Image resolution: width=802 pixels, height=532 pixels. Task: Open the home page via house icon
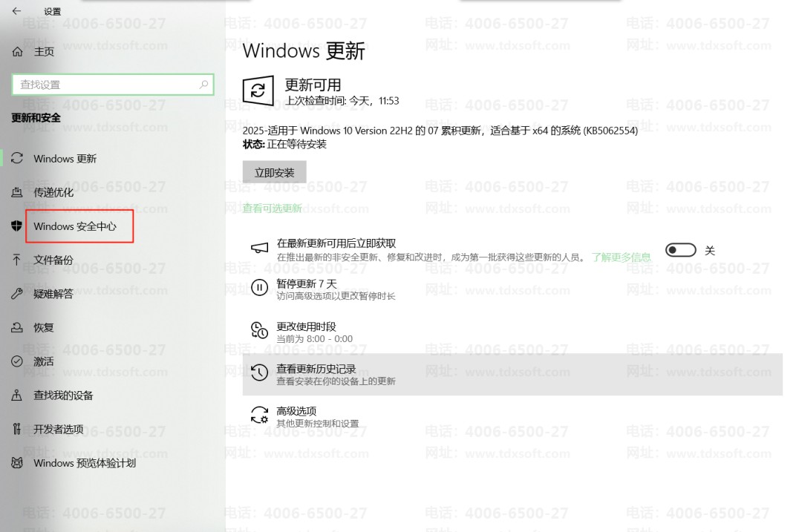coord(17,52)
